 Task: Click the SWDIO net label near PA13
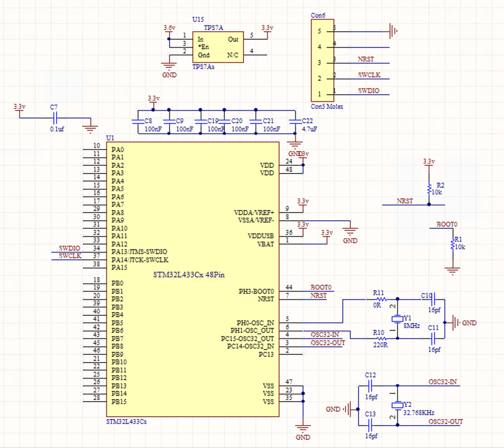69,248
